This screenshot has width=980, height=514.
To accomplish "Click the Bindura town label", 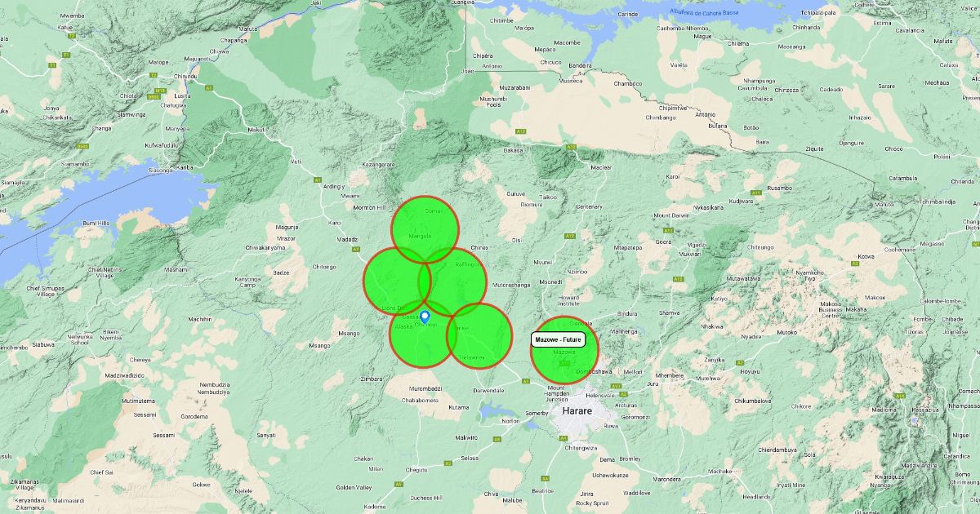I will click(x=627, y=313).
